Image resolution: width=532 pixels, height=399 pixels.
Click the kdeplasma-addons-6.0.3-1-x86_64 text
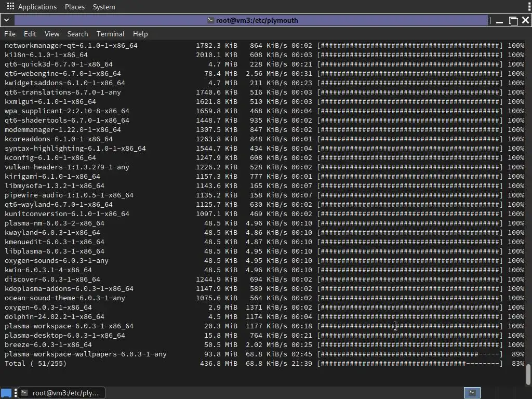point(69,289)
